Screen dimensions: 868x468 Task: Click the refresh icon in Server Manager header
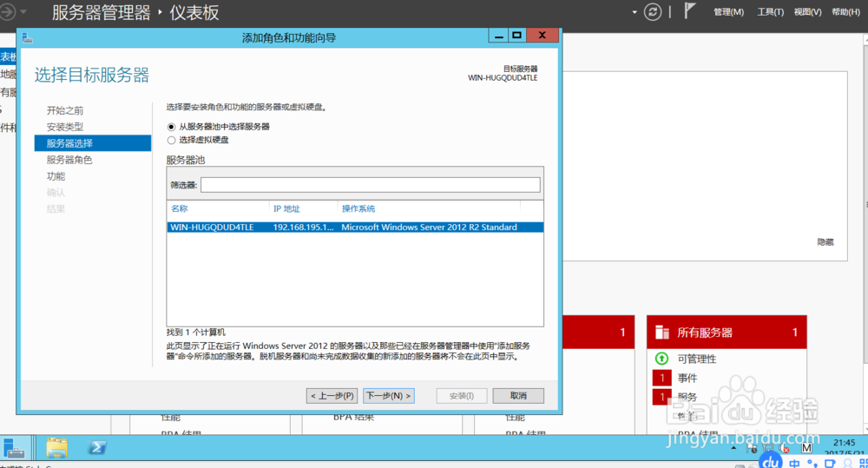click(x=653, y=11)
